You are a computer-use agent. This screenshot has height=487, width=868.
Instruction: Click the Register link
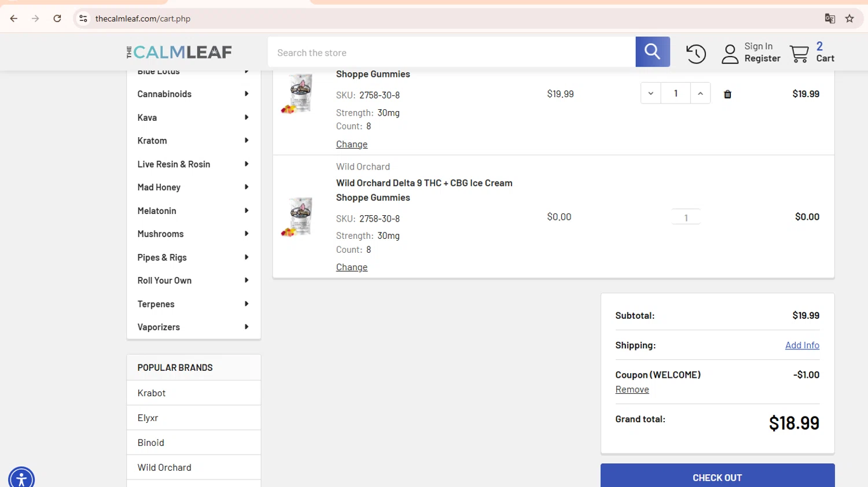(762, 58)
